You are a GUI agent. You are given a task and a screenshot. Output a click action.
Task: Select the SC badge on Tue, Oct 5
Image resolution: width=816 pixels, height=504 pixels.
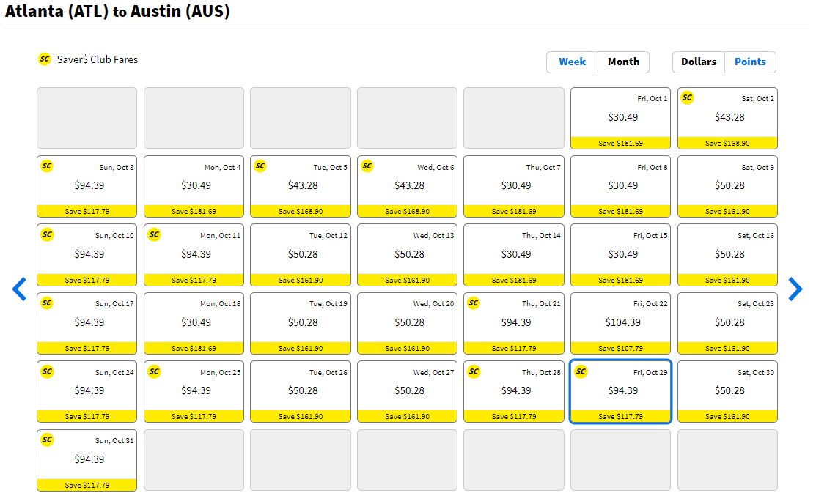coord(260,166)
